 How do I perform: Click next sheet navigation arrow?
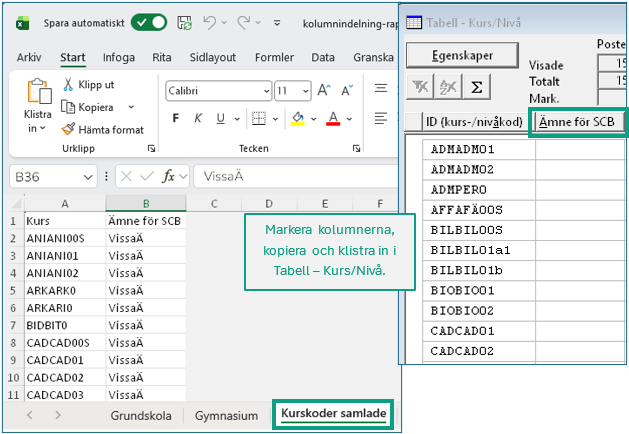[x=58, y=415]
